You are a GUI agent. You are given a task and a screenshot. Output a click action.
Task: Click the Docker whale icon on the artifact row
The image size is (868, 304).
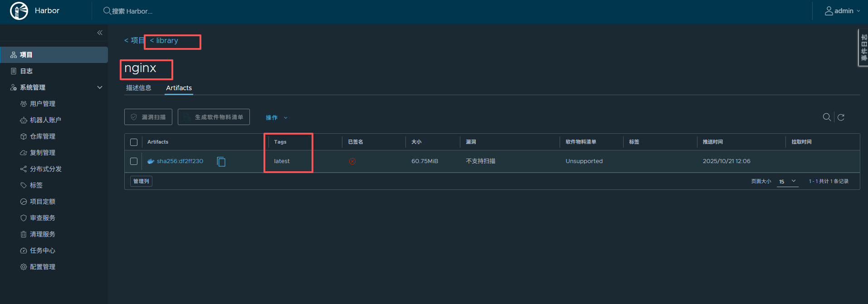(151, 161)
